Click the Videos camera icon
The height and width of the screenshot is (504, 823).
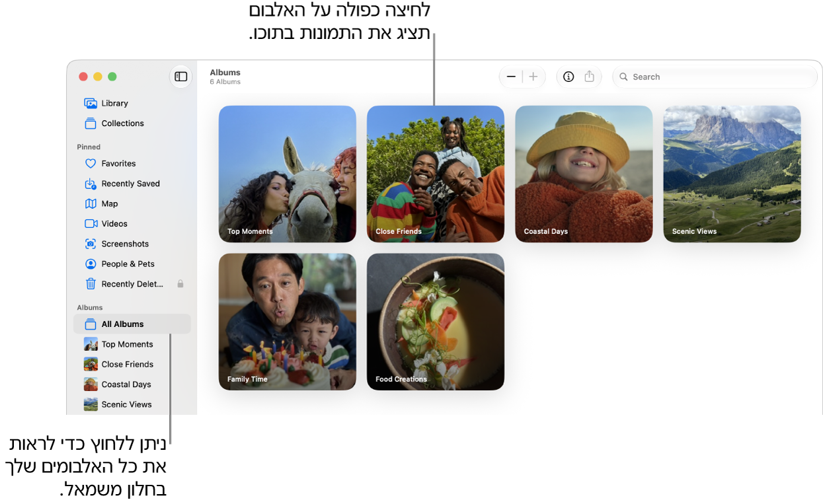(91, 224)
